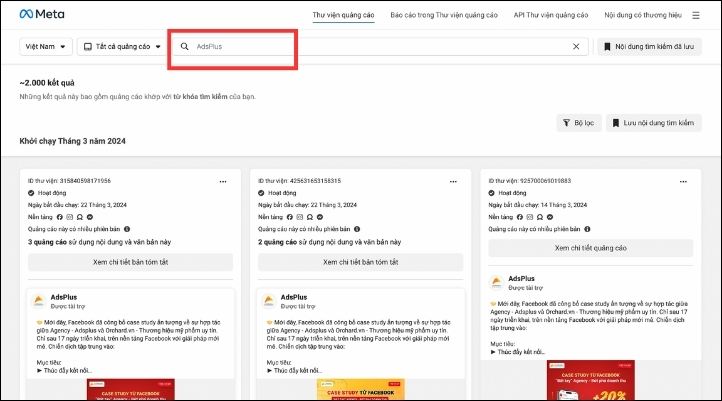Click info icon in ad 925700069010883 card

(x=587, y=229)
